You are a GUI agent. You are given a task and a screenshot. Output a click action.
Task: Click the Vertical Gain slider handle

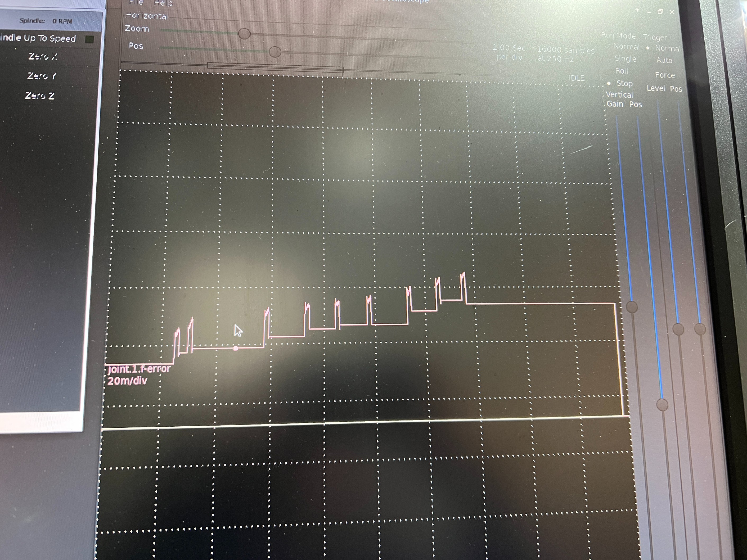(632, 307)
